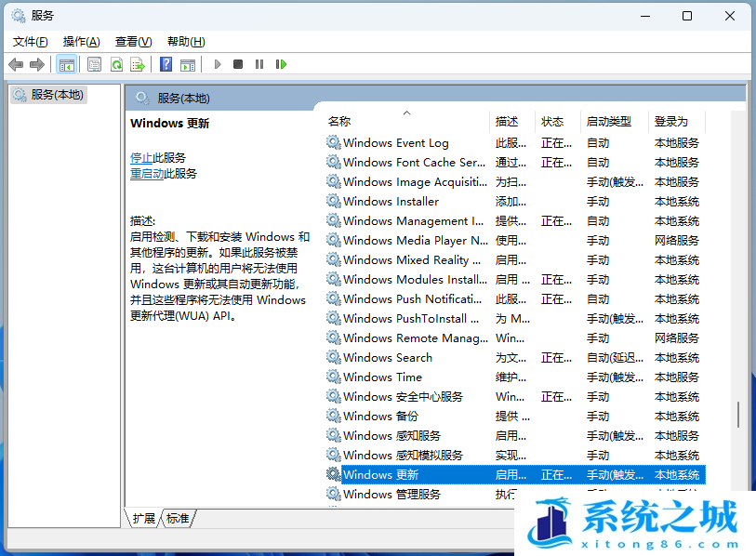Select the Windows Management Instrumentation row
Image resolution: width=756 pixels, height=556 pixels.
(515, 221)
